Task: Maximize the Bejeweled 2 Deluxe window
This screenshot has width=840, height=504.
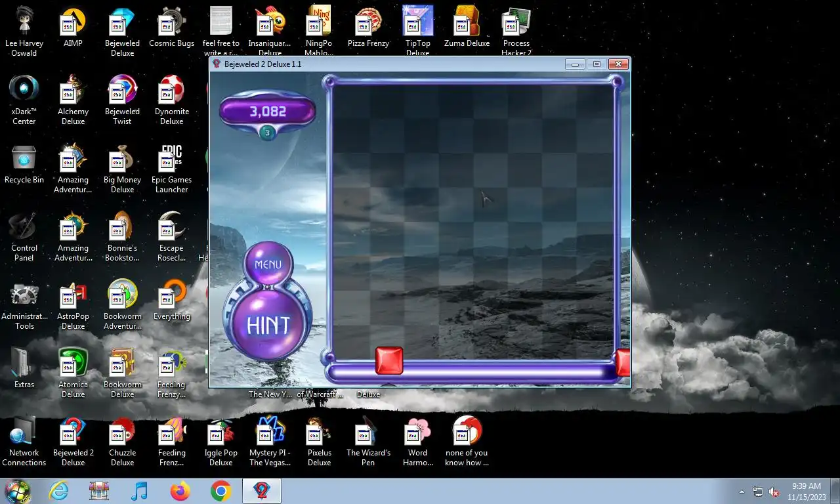Action: 597,64
